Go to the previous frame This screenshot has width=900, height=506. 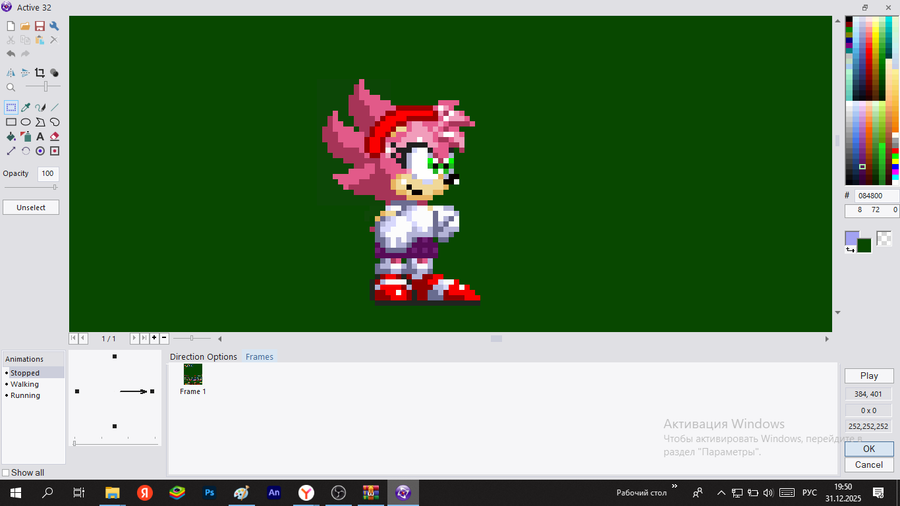pos(83,338)
